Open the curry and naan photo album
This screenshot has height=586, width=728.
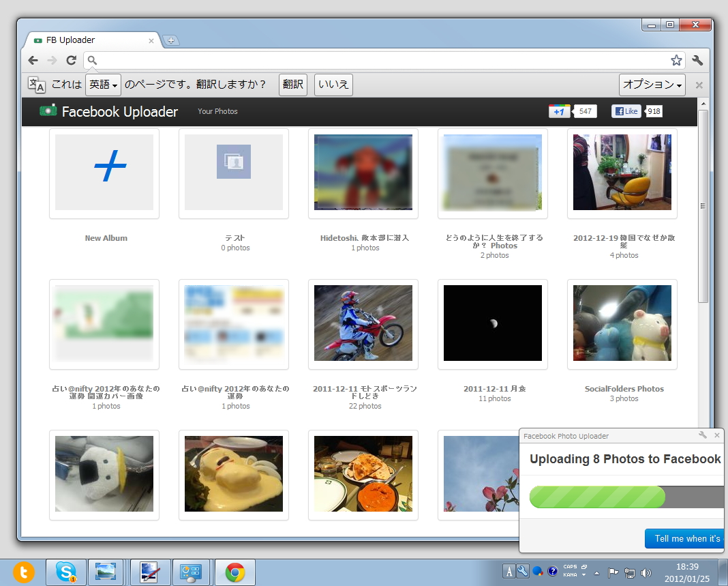(363, 473)
